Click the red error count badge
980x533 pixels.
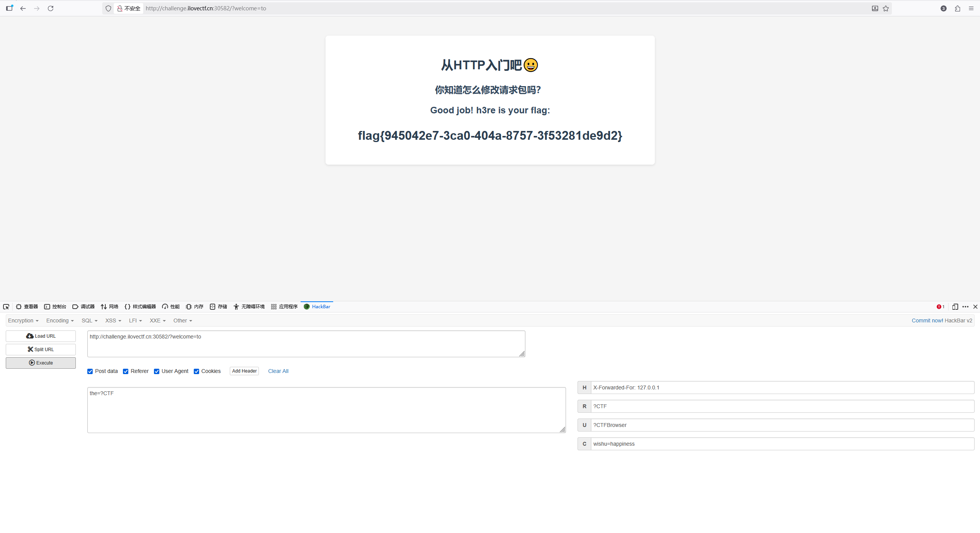[x=940, y=307]
